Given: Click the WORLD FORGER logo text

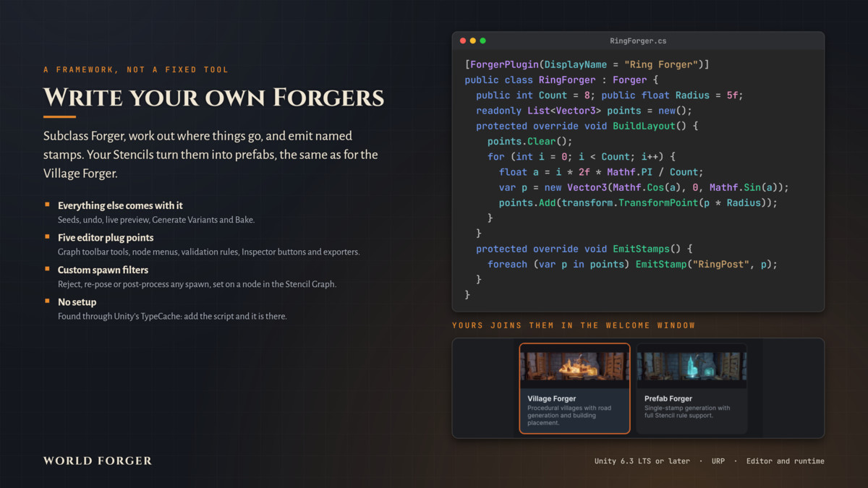Looking at the screenshot, I should [98, 461].
